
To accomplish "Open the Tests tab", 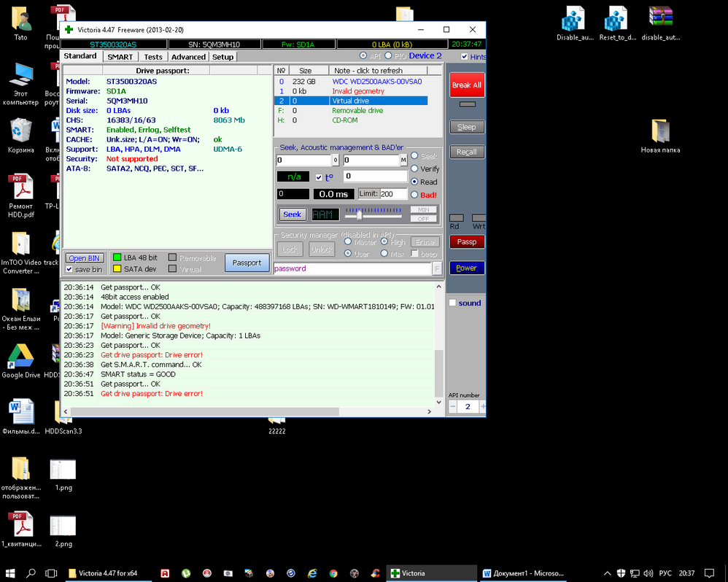I will coord(153,57).
